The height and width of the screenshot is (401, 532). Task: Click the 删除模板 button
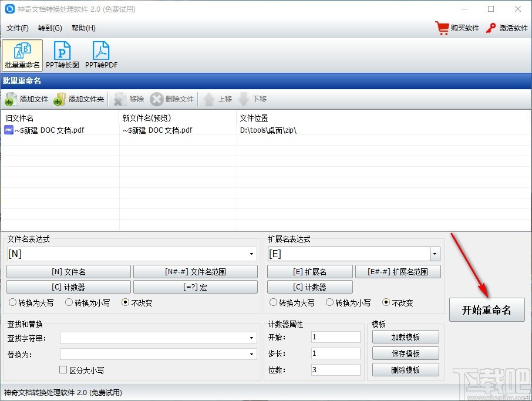pos(405,370)
